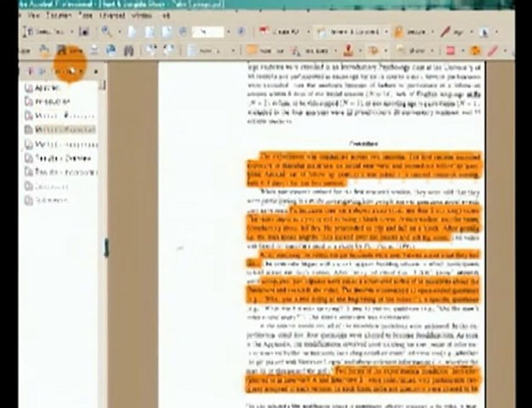Open the bookmarks panel Options menu
Image resolution: width=532 pixels, height=408 pixels.
pyautogui.click(x=69, y=71)
